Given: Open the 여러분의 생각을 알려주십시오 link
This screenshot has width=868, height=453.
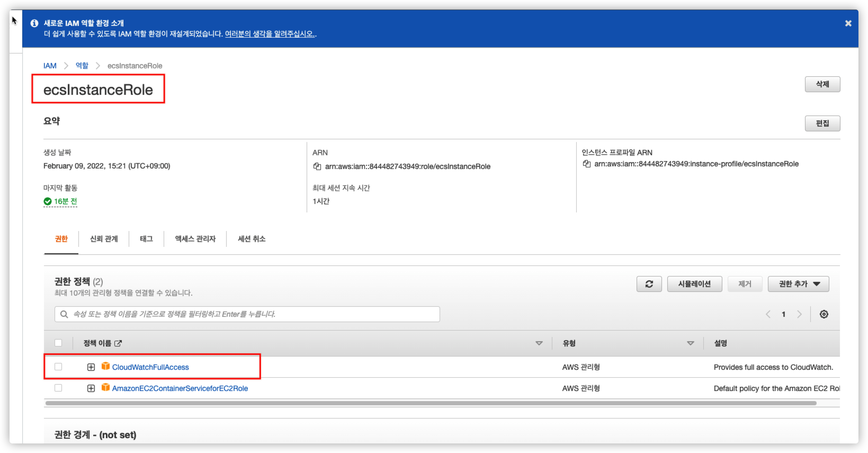Looking at the screenshot, I should pos(270,34).
